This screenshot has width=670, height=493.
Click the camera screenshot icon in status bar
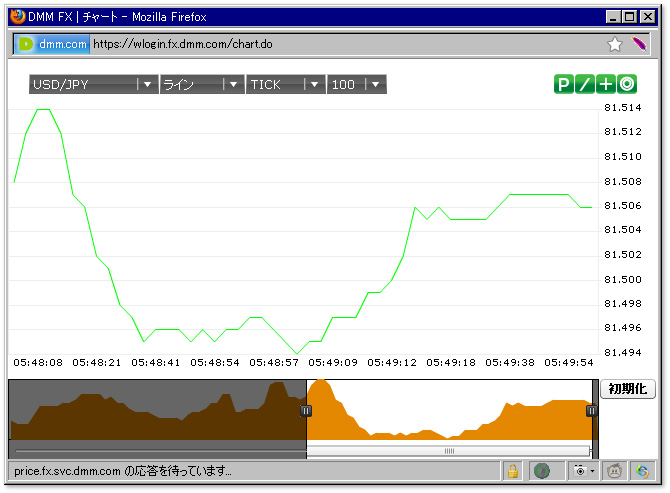[x=580, y=471]
